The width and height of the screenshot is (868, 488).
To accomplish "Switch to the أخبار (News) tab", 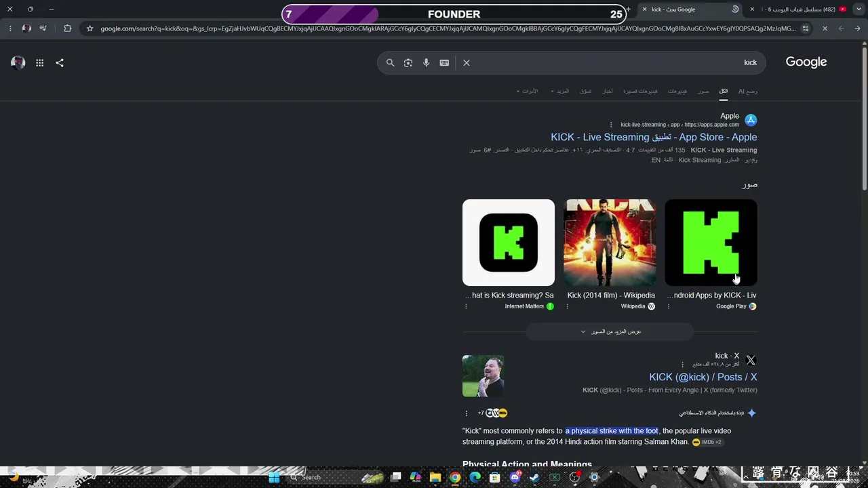I will (x=608, y=91).
